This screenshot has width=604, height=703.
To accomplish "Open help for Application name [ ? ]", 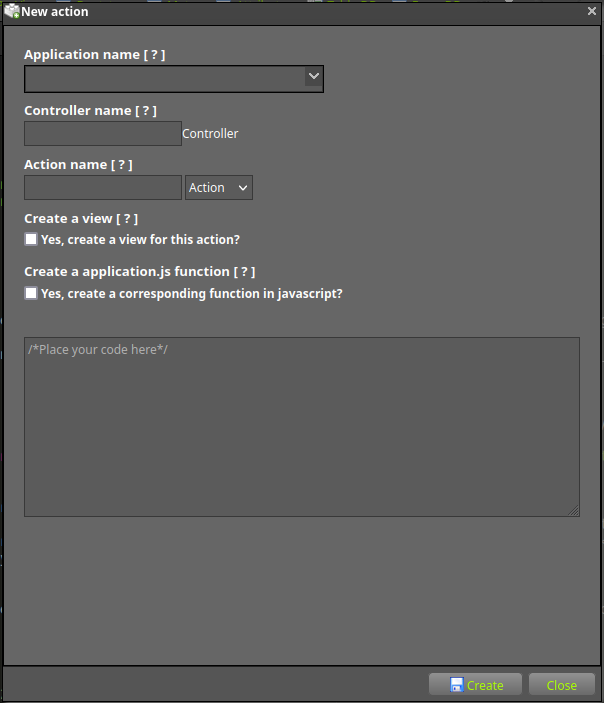I will point(154,55).
